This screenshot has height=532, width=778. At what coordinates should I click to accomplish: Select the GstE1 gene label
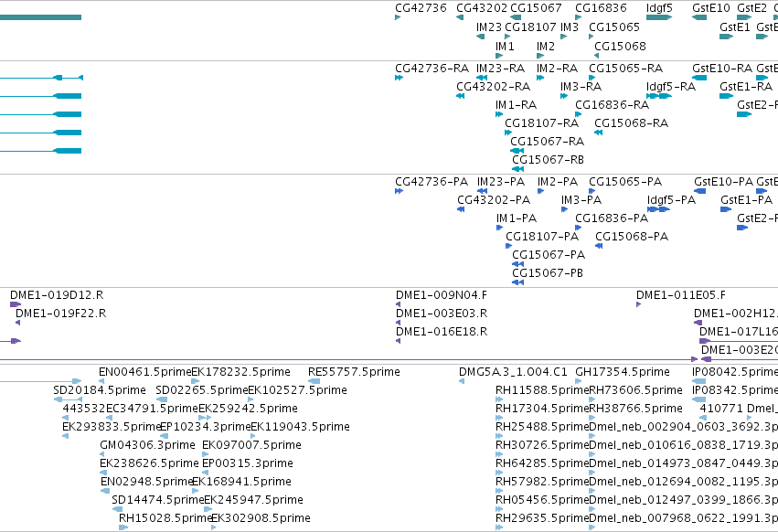coord(734,27)
